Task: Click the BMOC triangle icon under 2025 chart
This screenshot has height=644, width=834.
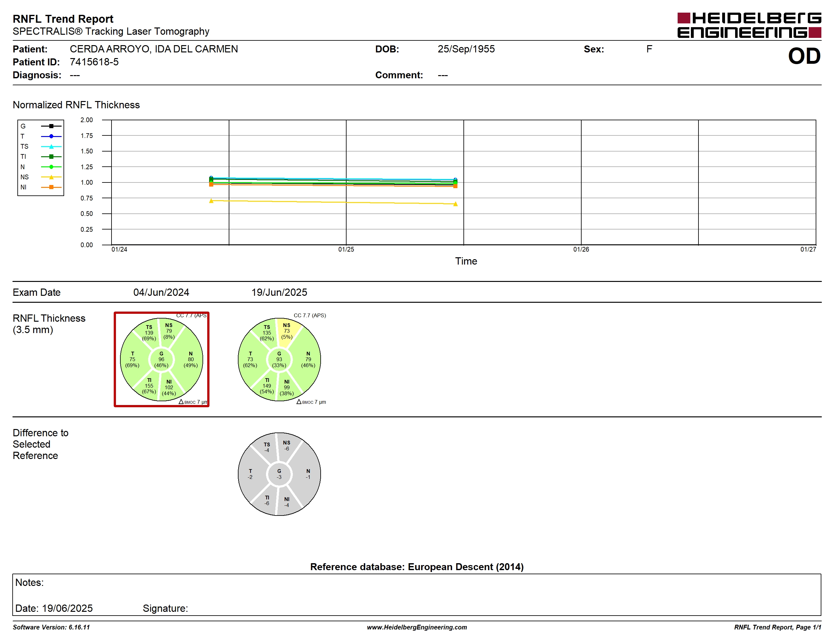Action: point(299,402)
